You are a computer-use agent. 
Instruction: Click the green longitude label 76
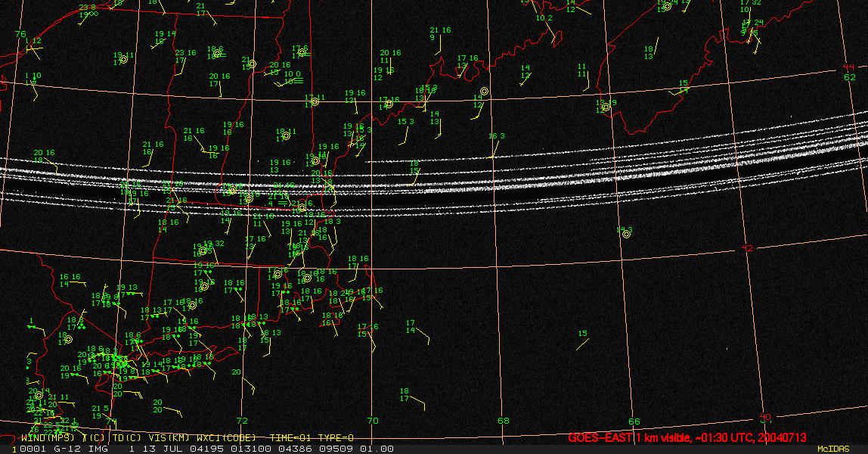pos(20,34)
